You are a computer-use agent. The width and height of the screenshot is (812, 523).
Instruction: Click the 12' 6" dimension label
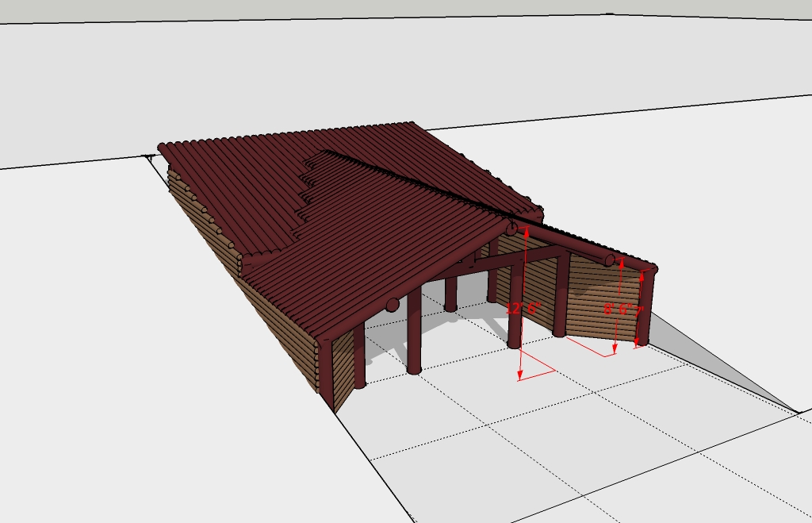[523, 308]
